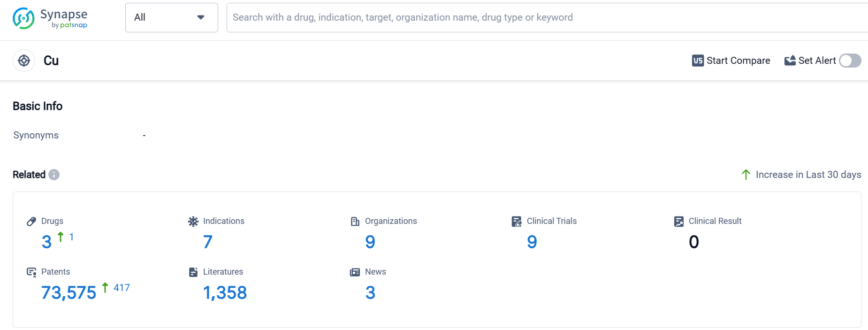Click the target icon beside Cu
The width and height of the screenshot is (868, 330).
pyautogui.click(x=24, y=61)
